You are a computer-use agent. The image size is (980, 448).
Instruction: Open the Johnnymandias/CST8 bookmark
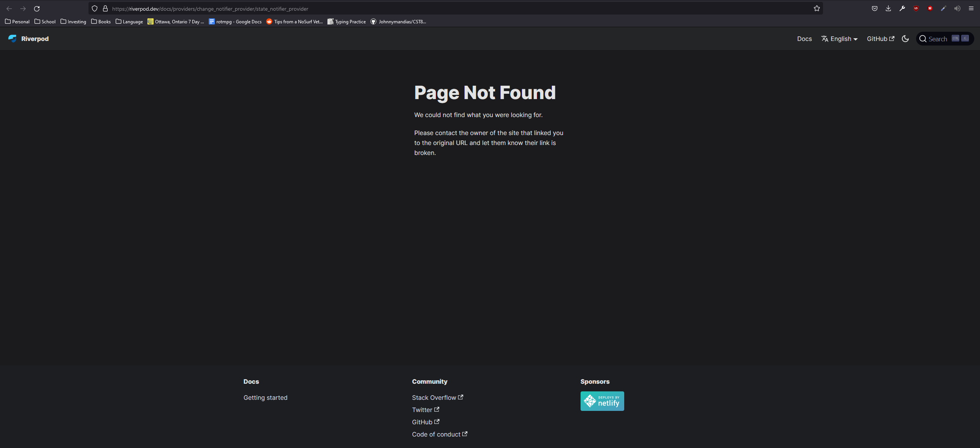(398, 22)
